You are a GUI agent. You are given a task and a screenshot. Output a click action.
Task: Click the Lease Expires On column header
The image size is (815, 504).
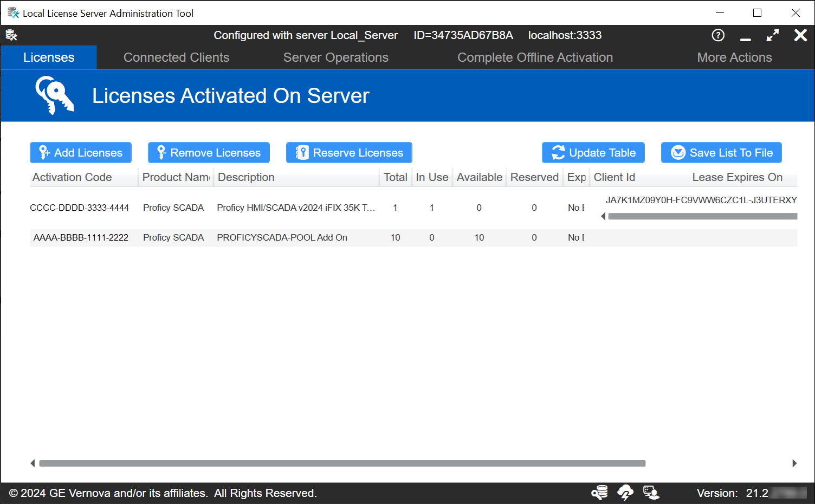pyautogui.click(x=738, y=177)
